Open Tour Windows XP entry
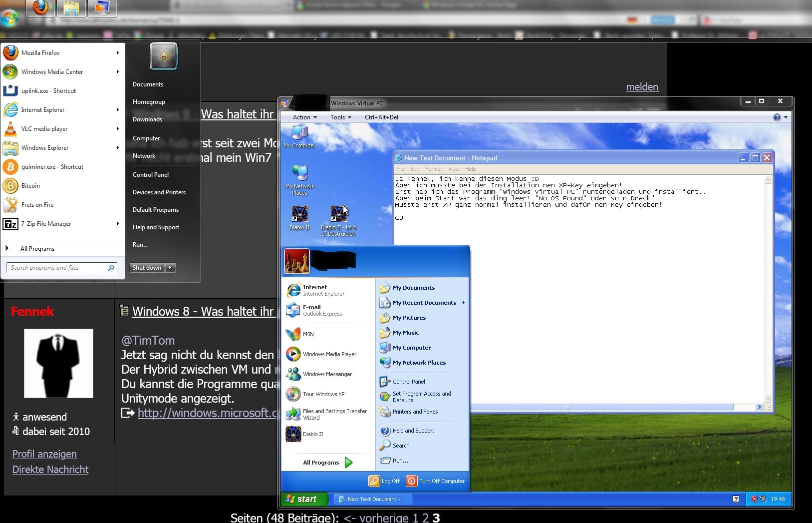 coord(323,394)
